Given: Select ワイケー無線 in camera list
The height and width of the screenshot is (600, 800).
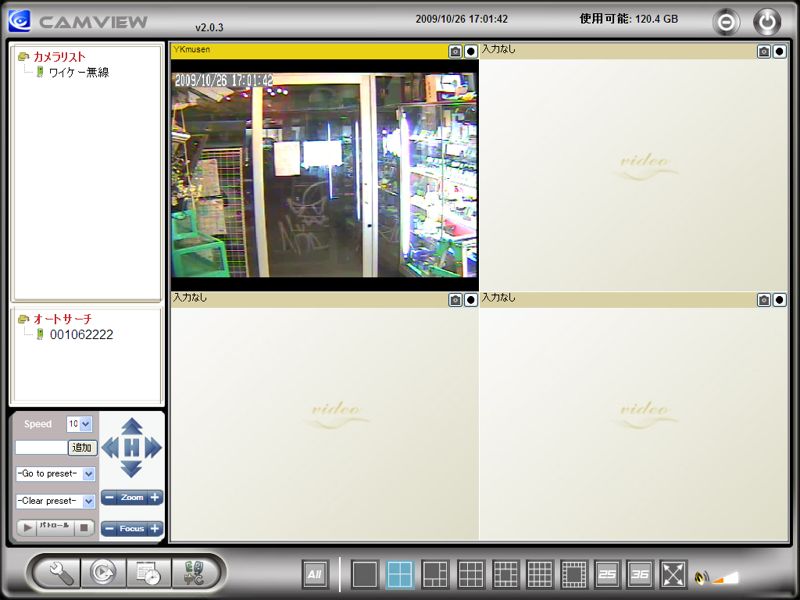Looking at the screenshot, I should click(x=78, y=72).
